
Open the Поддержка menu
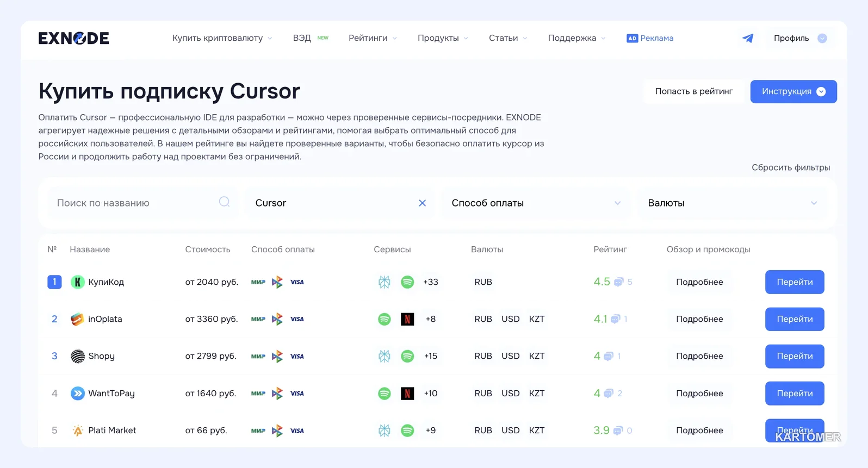point(576,38)
